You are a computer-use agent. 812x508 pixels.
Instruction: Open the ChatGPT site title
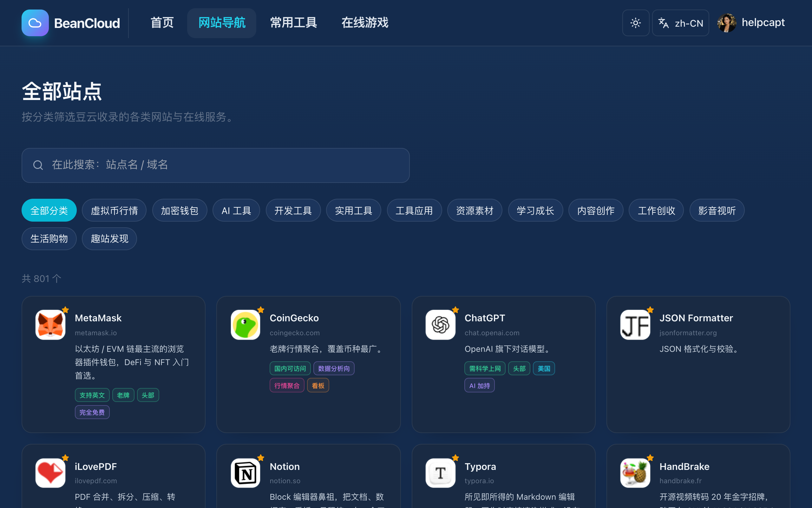[485, 318]
